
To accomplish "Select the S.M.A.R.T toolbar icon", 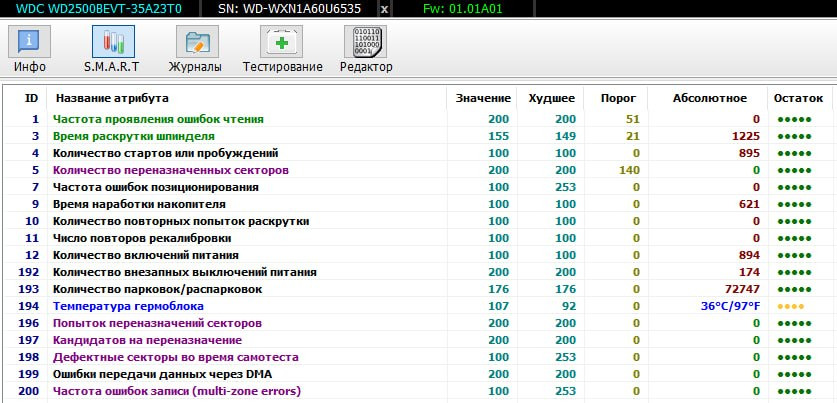I will (x=112, y=50).
